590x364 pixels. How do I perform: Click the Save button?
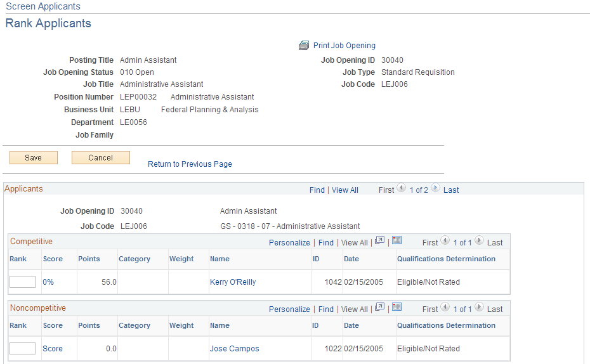point(34,157)
